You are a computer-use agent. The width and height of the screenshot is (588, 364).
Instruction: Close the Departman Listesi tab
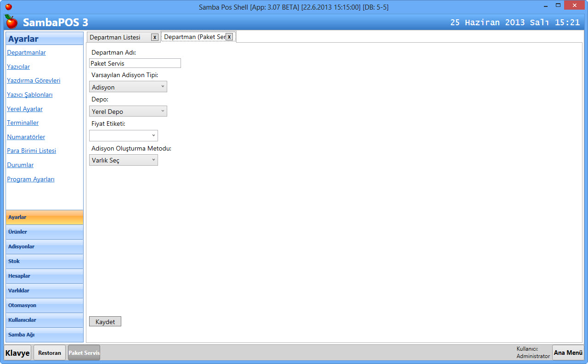(x=155, y=37)
